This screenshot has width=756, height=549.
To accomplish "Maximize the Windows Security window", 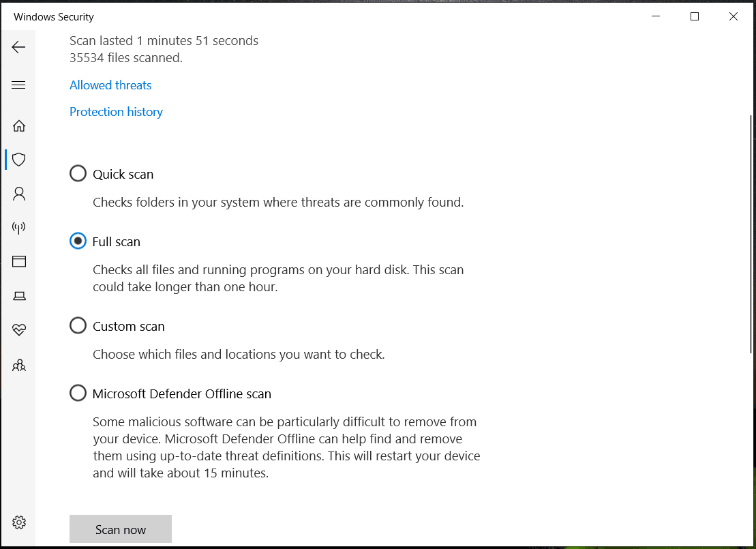I will 695,17.
